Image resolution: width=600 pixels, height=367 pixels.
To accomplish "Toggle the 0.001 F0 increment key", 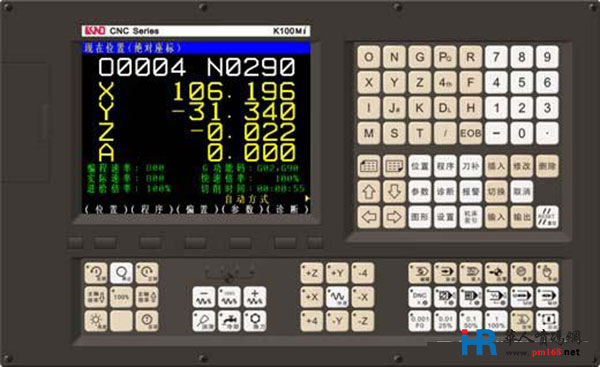I will 419,320.
